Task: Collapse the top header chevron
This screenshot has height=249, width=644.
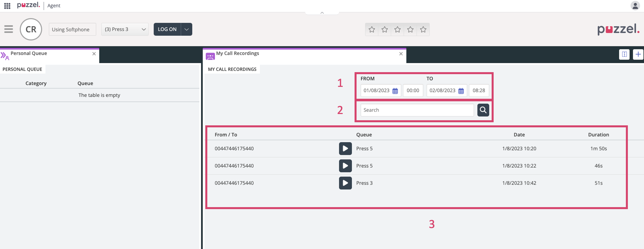Action: (x=322, y=13)
